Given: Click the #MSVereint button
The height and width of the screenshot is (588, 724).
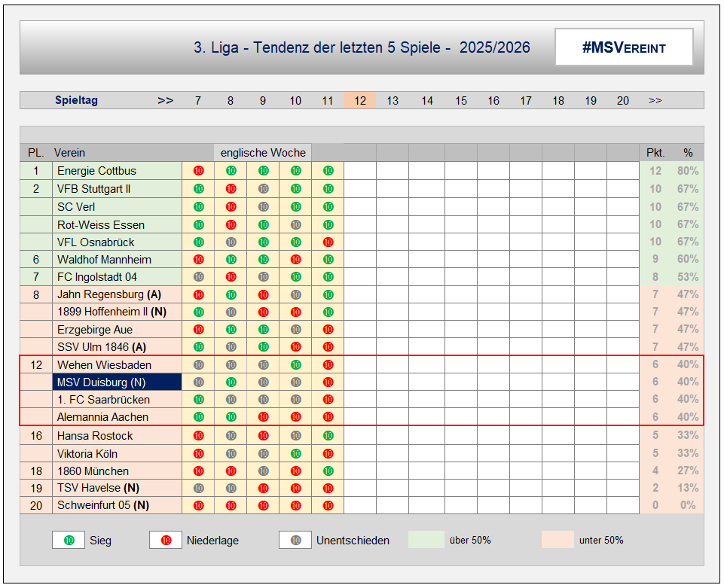Looking at the screenshot, I should coord(624,48).
